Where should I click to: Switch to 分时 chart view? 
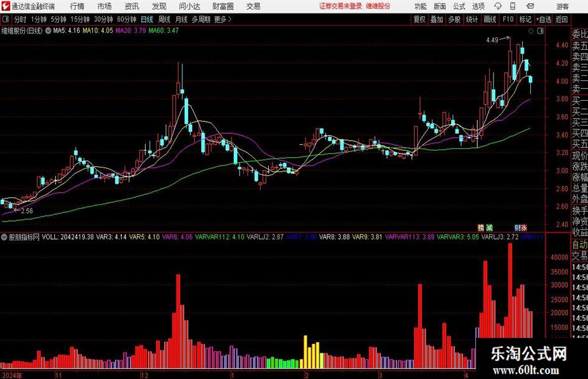pos(21,19)
